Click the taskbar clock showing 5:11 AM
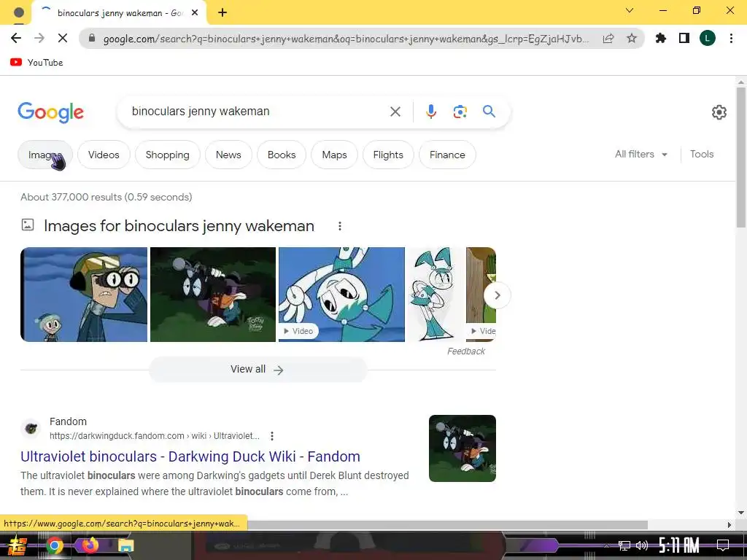Image resolution: width=747 pixels, height=560 pixels. pos(679,545)
